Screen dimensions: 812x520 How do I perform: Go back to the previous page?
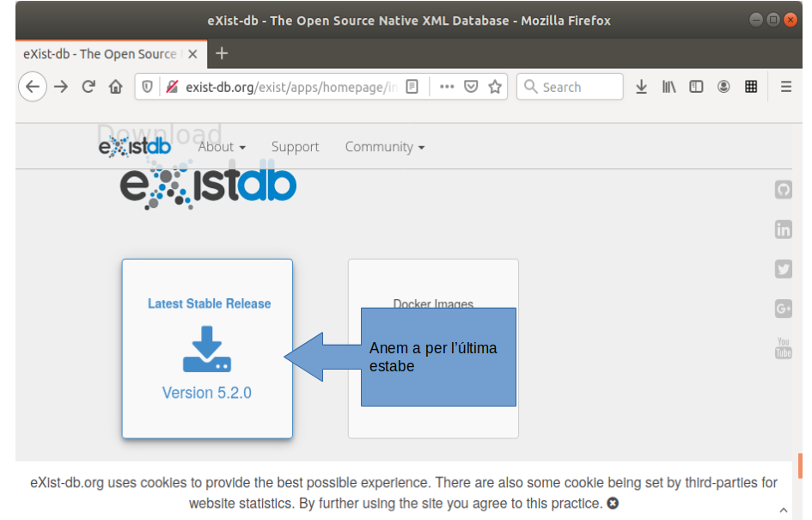click(x=33, y=87)
